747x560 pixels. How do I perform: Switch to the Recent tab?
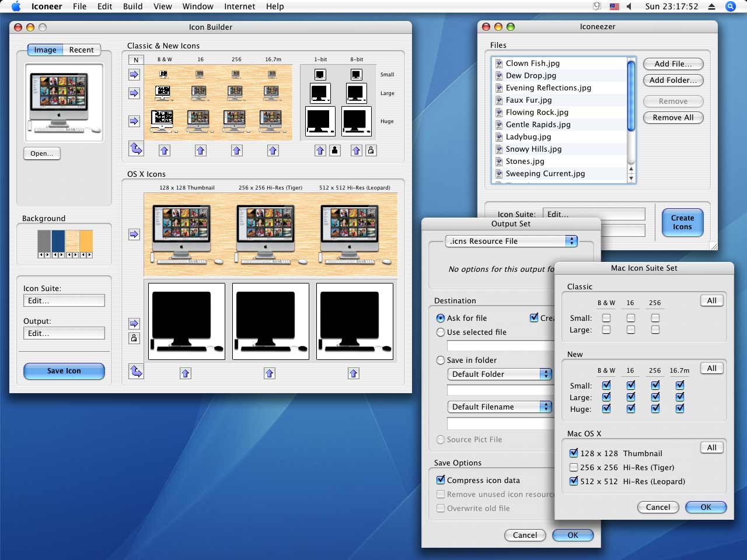tap(81, 50)
